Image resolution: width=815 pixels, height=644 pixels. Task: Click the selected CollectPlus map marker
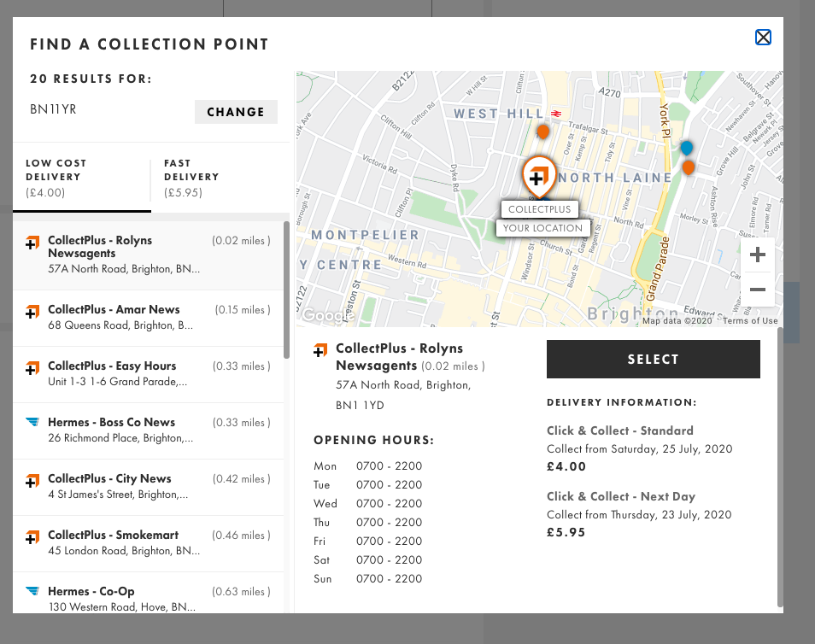pyautogui.click(x=539, y=176)
